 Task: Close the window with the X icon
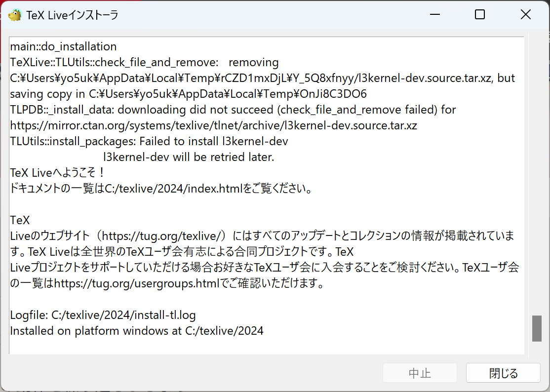click(x=526, y=15)
